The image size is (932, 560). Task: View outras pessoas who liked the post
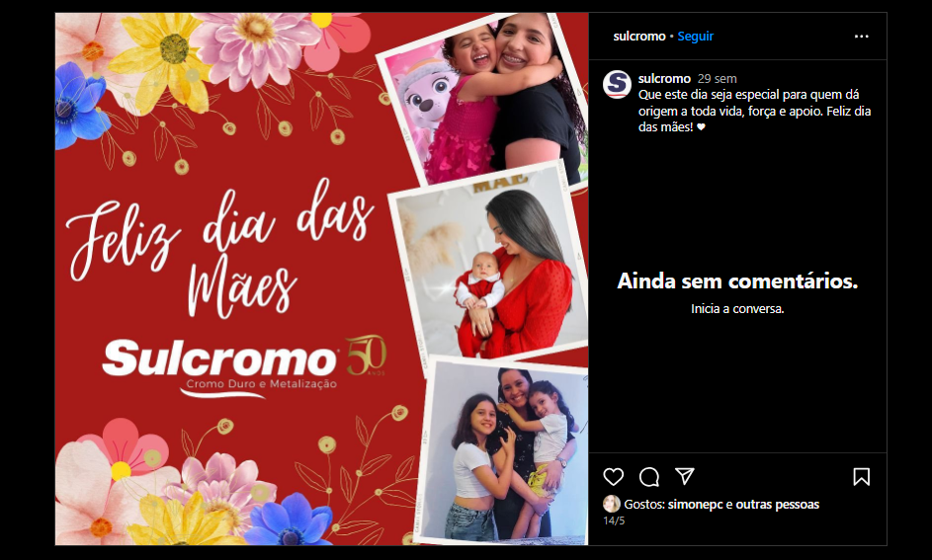pos(778,504)
